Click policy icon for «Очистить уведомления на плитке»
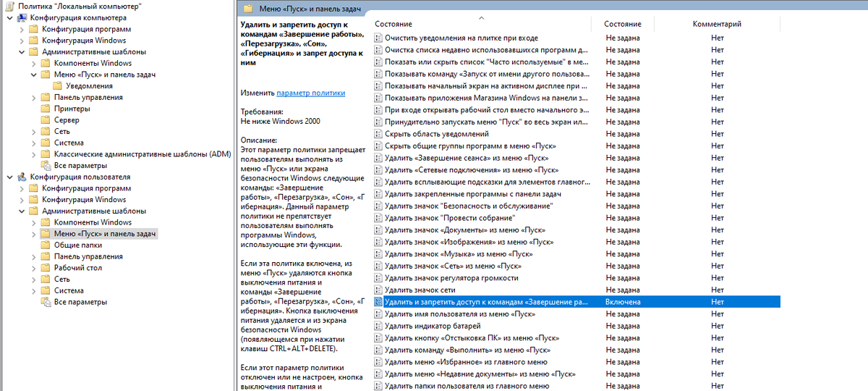 (378, 38)
